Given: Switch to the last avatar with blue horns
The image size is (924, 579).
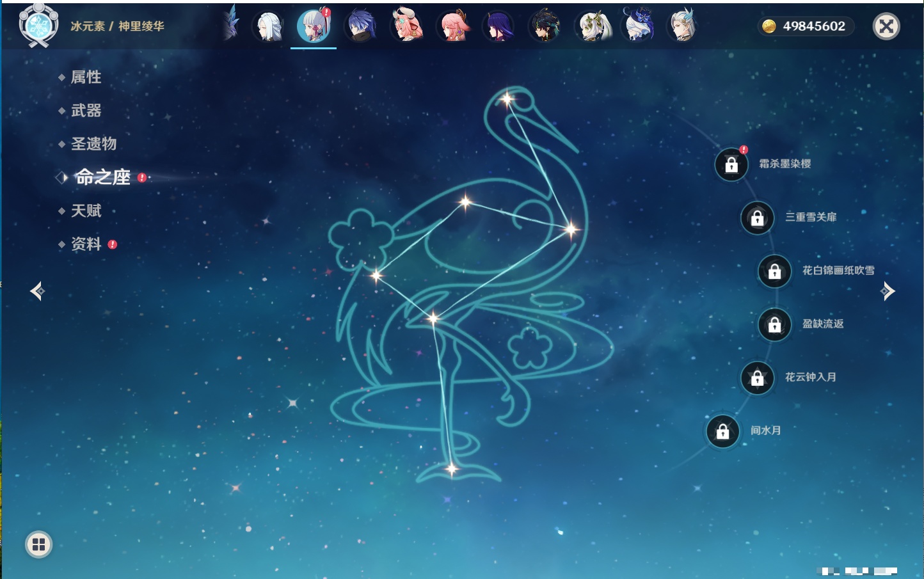Looking at the screenshot, I should pos(683,26).
